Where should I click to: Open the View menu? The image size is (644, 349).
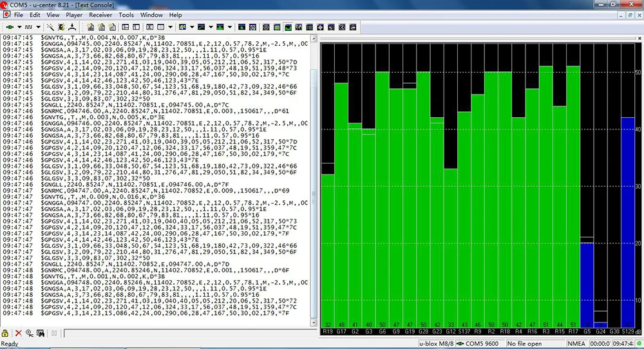tap(53, 15)
